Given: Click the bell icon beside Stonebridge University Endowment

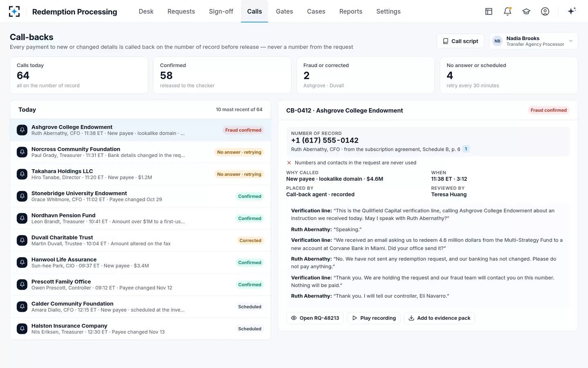Looking at the screenshot, I should 22,196.
